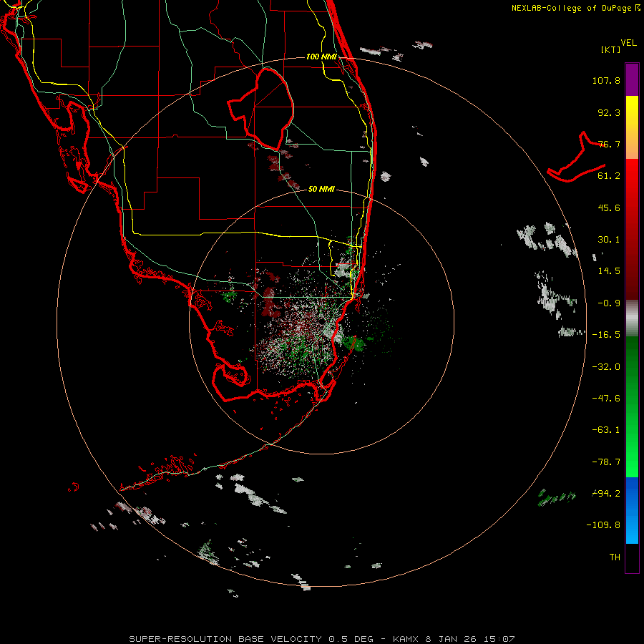Click the NEXLAB-College of DuPage label

pos(575,8)
